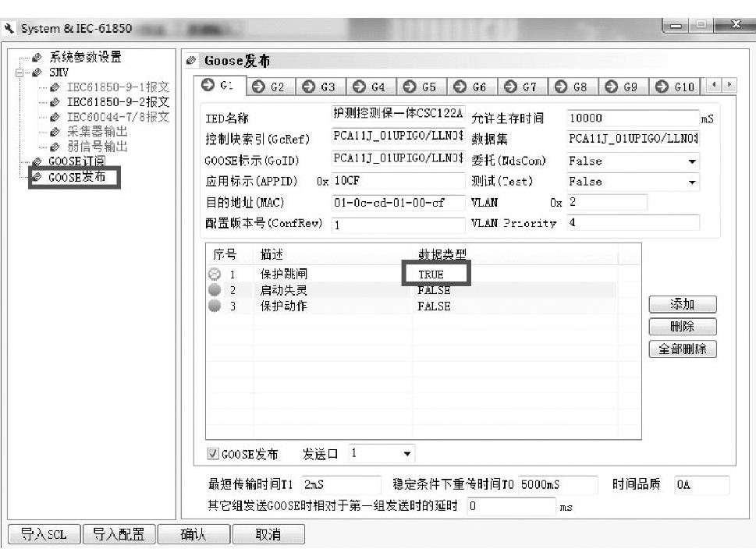Click the 导入SCL button

(x=44, y=534)
